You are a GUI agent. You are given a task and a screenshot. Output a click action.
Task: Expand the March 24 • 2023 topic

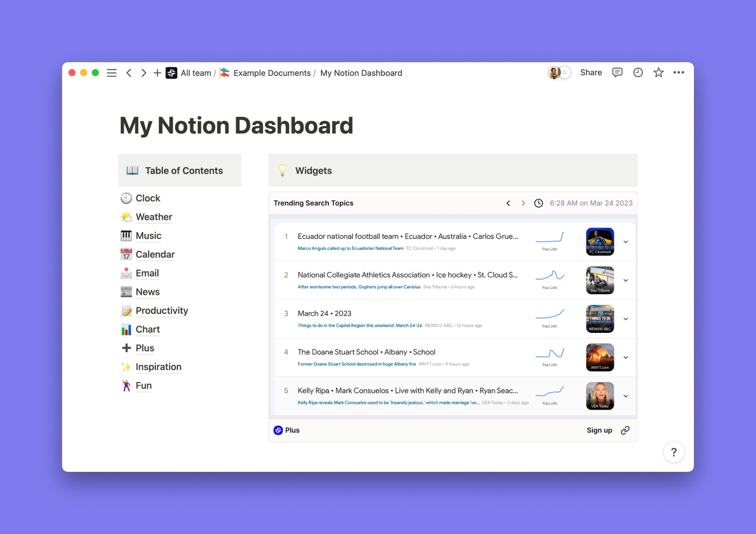tap(626, 319)
